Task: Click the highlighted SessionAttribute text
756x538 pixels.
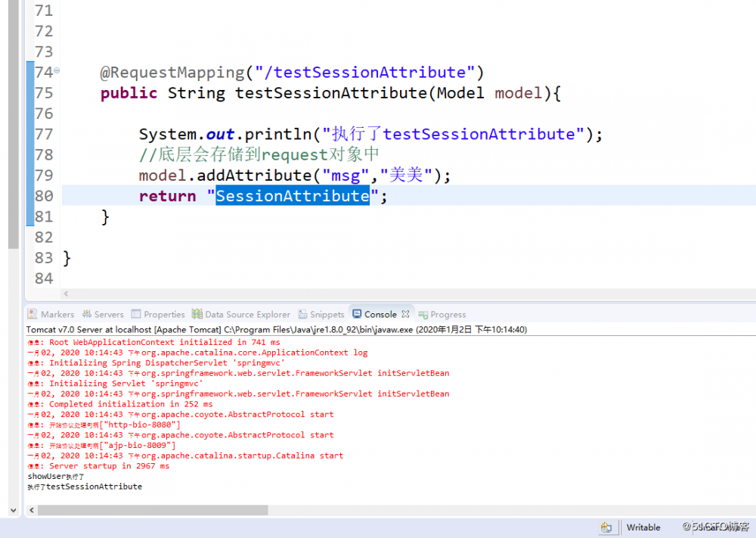Action: 293,195
